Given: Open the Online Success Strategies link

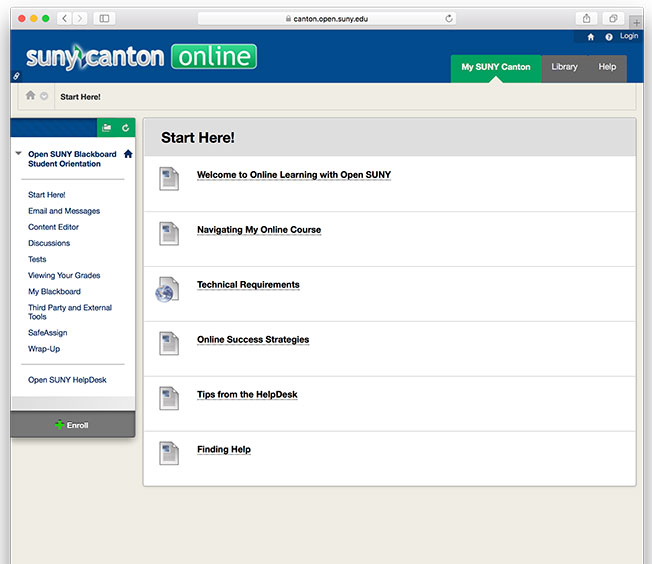Looking at the screenshot, I should pos(253,340).
